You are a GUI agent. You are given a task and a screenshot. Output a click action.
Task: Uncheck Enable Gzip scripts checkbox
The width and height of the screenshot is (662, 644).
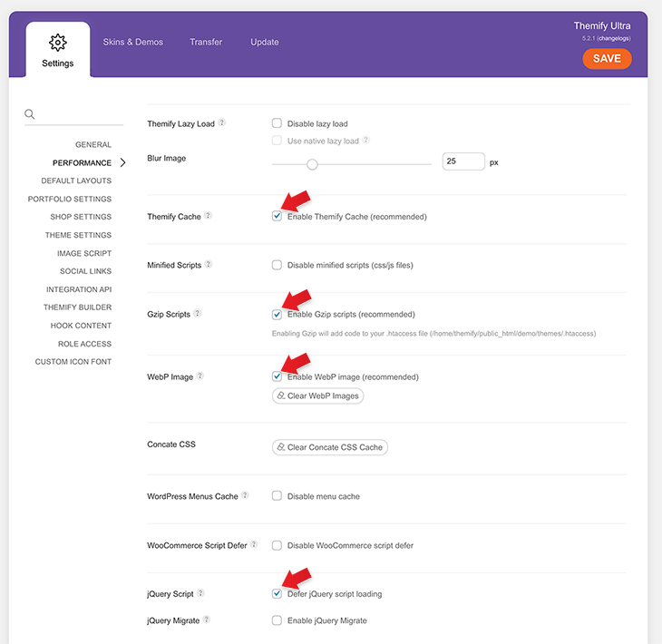tap(277, 314)
